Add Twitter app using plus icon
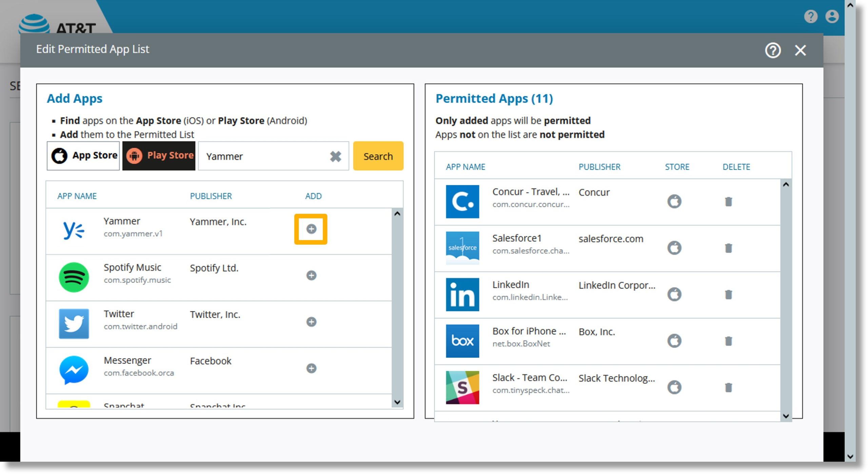868x474 pixels. 311,322
